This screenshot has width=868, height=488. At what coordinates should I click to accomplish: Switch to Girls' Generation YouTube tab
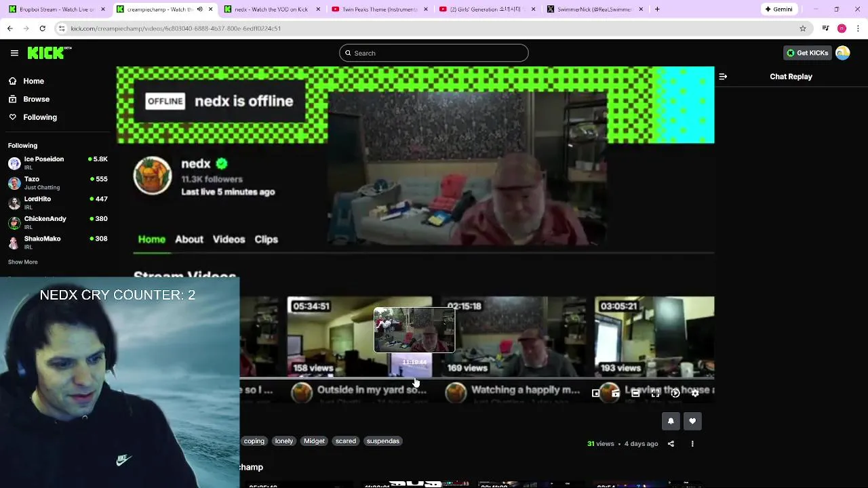488,9
